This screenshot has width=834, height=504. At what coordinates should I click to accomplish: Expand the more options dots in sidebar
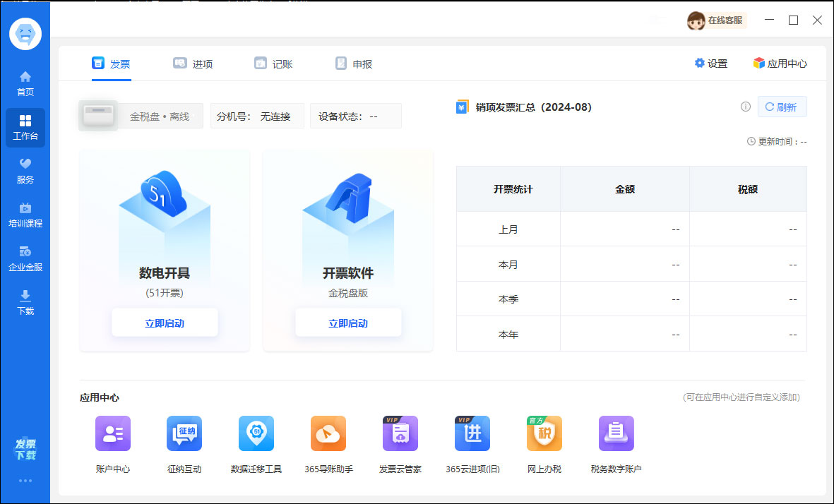coord(25,481)
